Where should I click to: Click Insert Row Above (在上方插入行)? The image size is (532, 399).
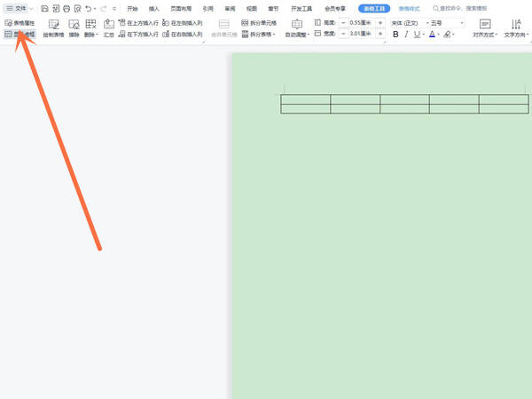tap(138, 23)
